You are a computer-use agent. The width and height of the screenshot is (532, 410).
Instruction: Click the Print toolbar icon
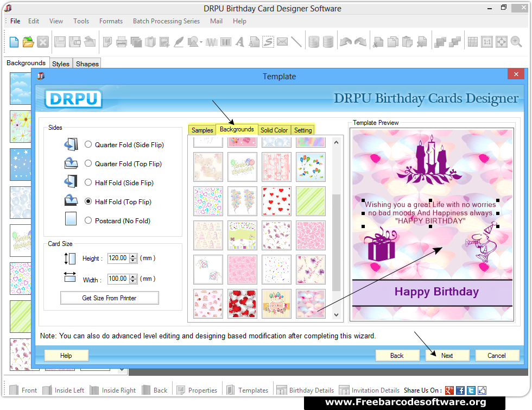point(121,42)
